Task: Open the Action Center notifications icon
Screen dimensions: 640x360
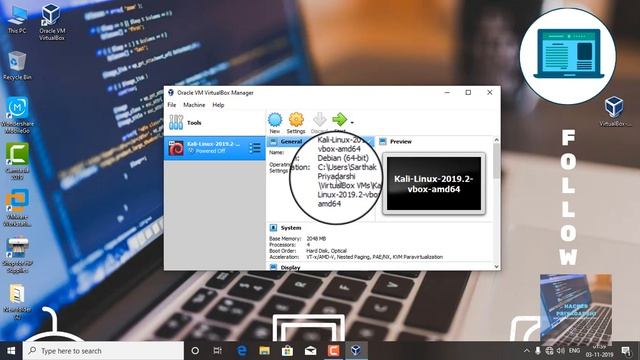Action: coord(625,351)
